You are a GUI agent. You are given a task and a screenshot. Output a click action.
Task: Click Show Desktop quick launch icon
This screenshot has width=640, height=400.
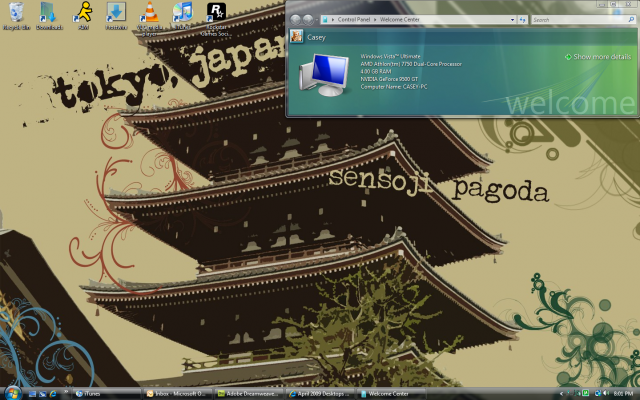coord(32,394)
